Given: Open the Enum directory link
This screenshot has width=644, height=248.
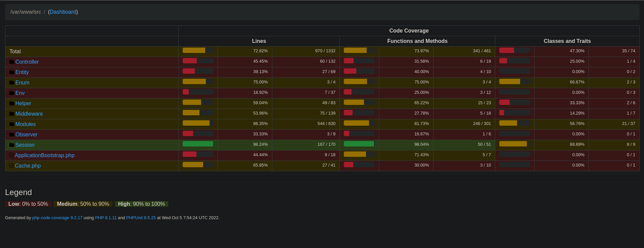Looking at the screenshot, I should 22,82.
